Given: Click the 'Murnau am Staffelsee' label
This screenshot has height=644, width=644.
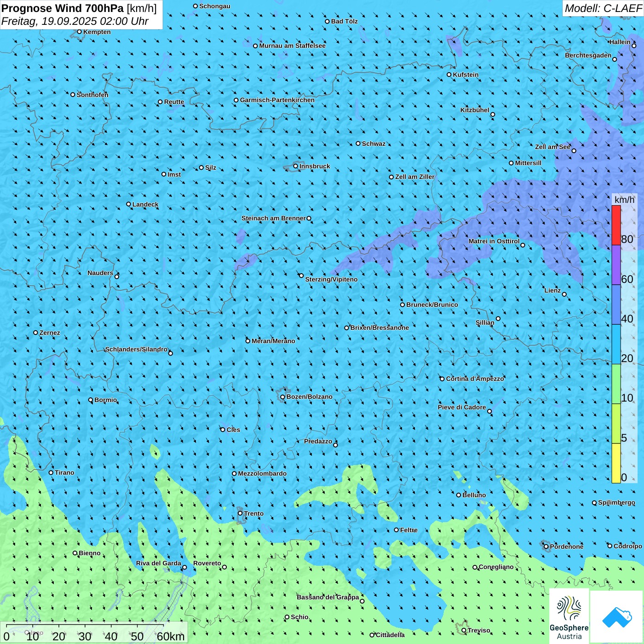Looking at the screenshot, I should tap(293, 46).
